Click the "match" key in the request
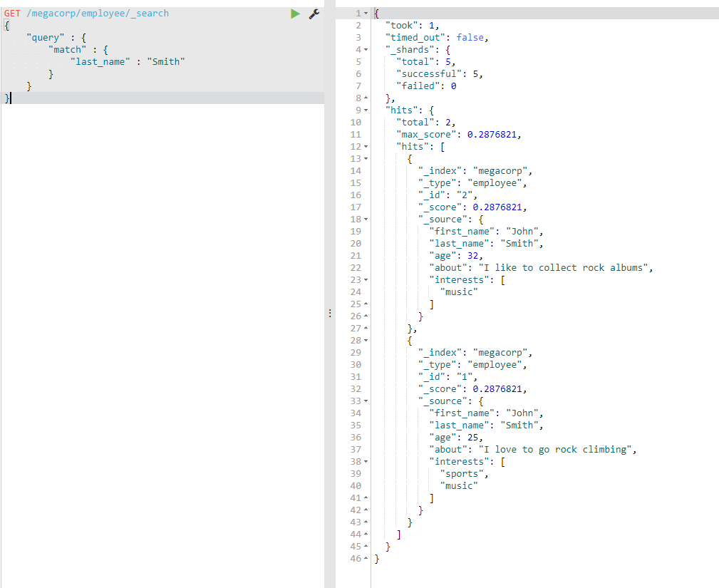Viewport: 719px width, 588px height. click(68, 50)
